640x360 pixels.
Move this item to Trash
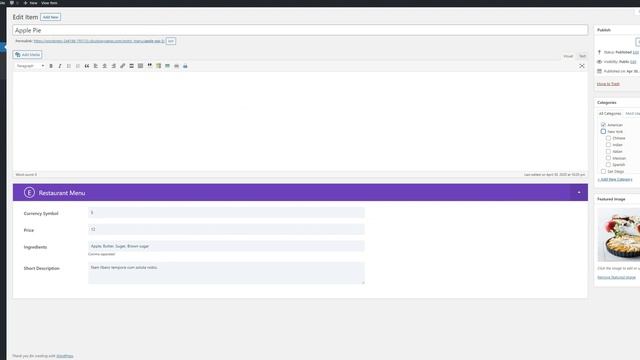pos(608,84)
